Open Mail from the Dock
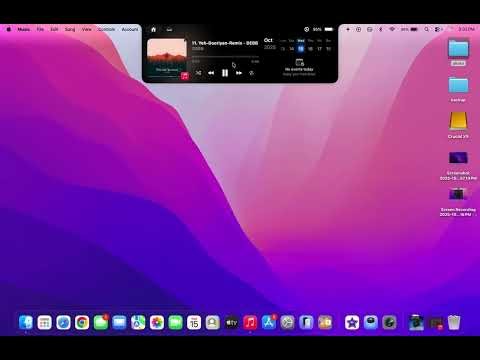This screenshot has width=480, height=360. tap(119, 322)
